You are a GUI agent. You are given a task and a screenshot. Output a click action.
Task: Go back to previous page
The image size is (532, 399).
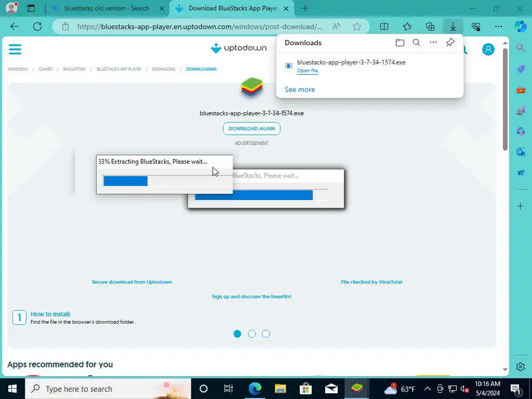[14, 26]
